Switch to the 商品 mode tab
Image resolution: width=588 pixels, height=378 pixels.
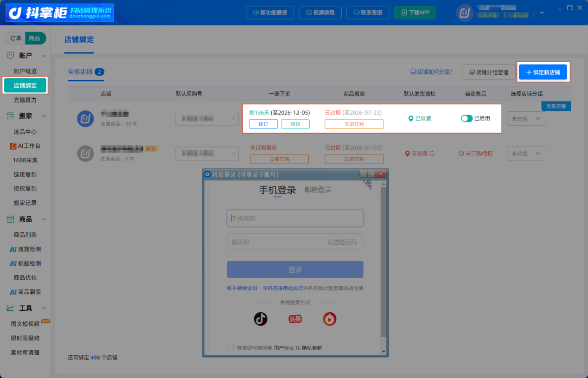pos(35,38)
